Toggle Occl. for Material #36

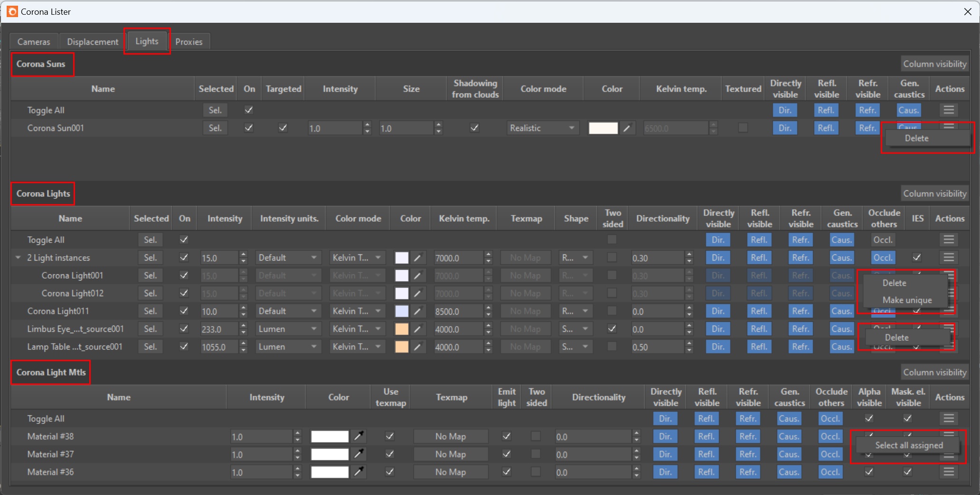(830, 472)
